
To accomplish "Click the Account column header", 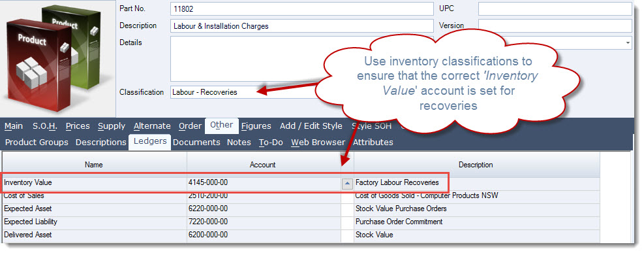I will [263, 165].
